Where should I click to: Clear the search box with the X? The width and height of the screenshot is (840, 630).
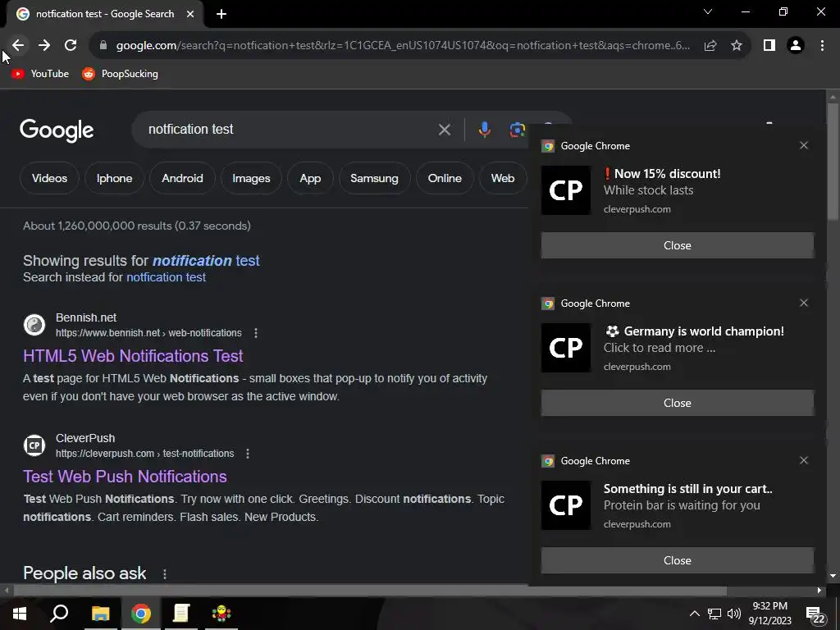444,130
